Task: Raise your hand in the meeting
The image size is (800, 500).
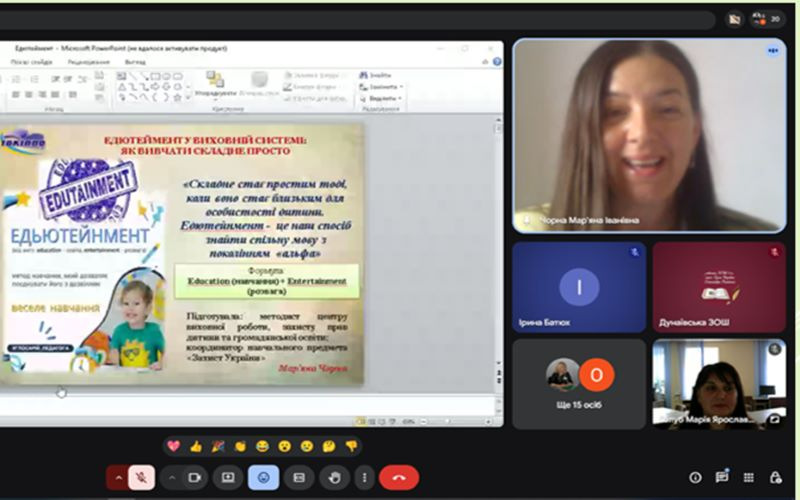Action: coord(335,478)
